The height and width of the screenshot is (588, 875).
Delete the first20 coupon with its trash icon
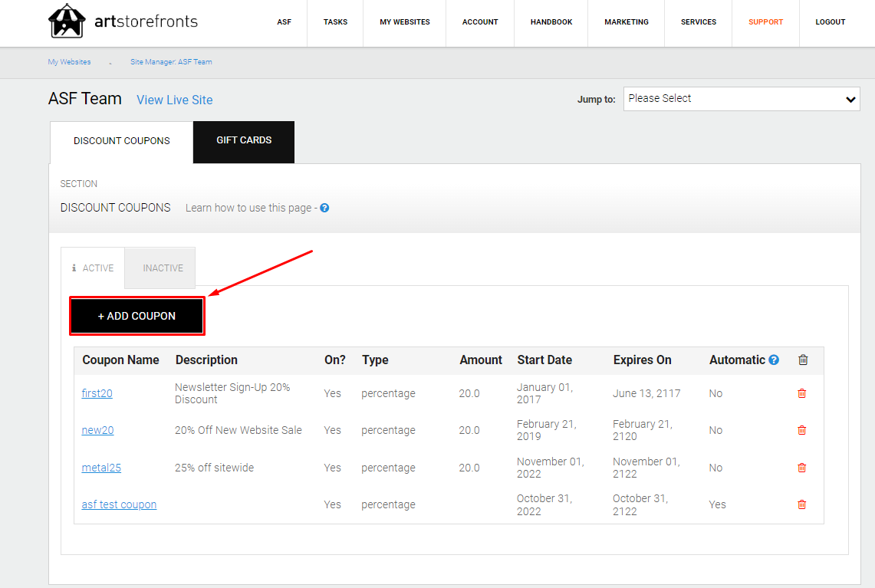[x=802, y=393]
